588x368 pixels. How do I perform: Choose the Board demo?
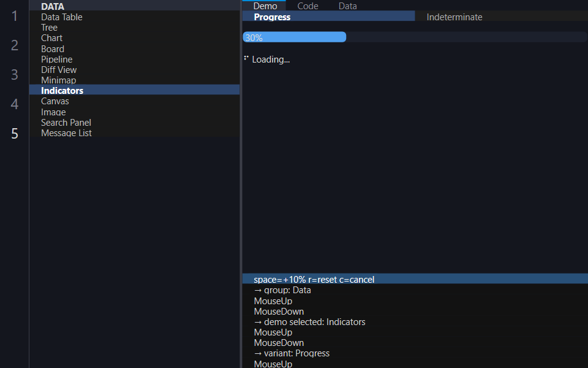[x=134, y=49]
